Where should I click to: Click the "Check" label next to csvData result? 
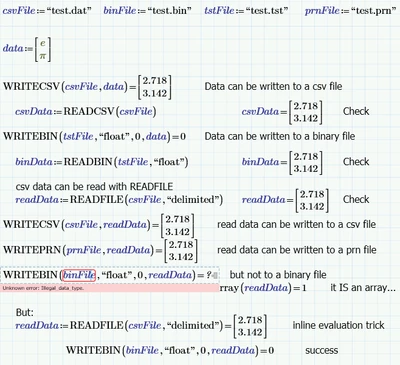click(356, 111)
